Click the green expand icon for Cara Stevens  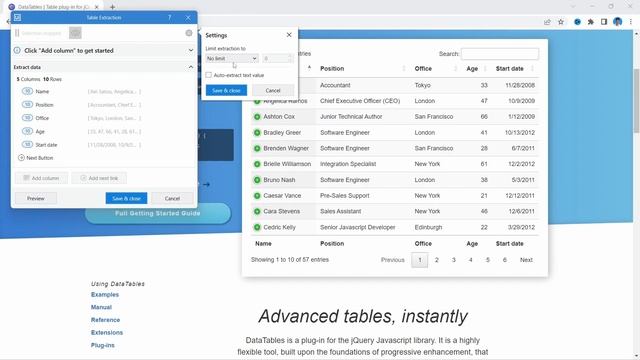tap(257, 211)
